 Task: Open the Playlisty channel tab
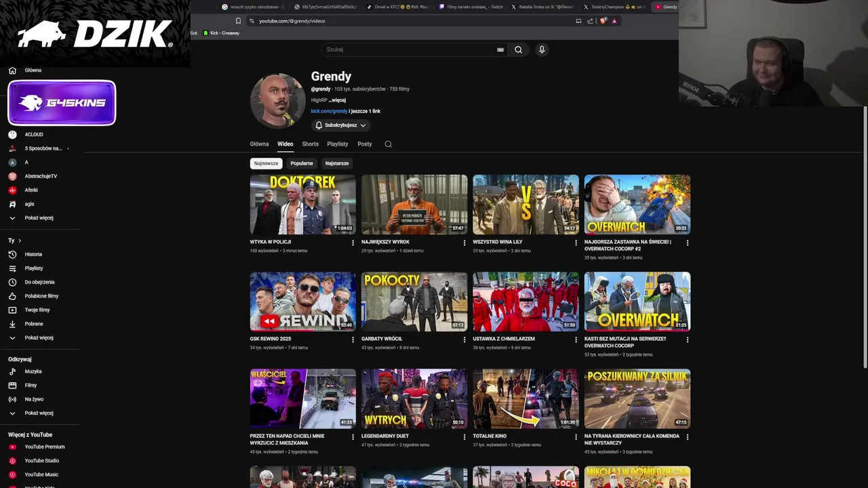coord(337,144)
